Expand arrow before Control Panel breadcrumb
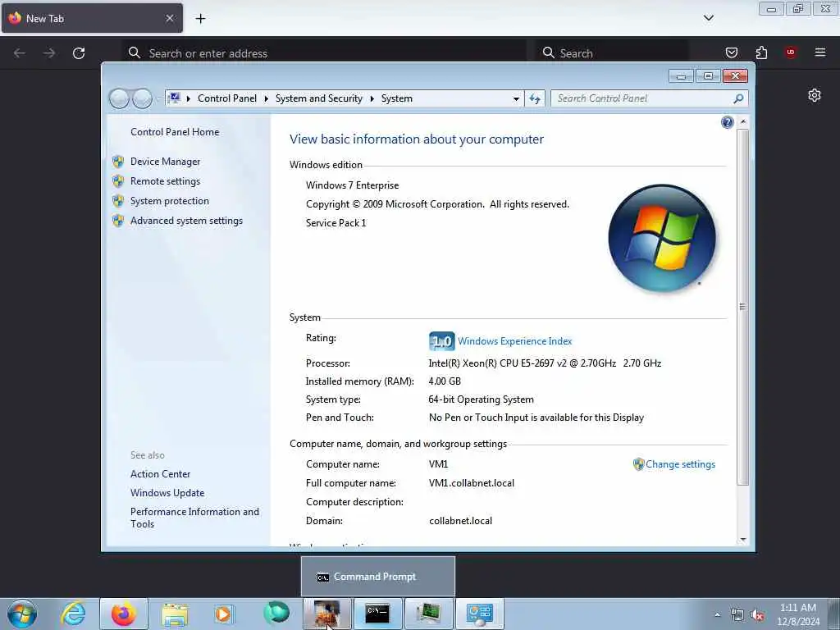 pos(189,98)
